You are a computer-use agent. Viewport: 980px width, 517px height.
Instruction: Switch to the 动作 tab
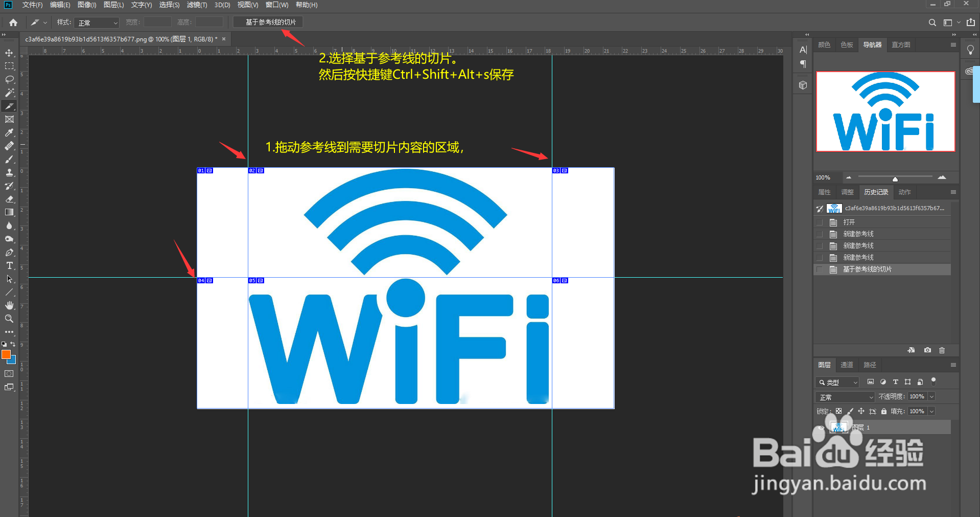[904, 192]
